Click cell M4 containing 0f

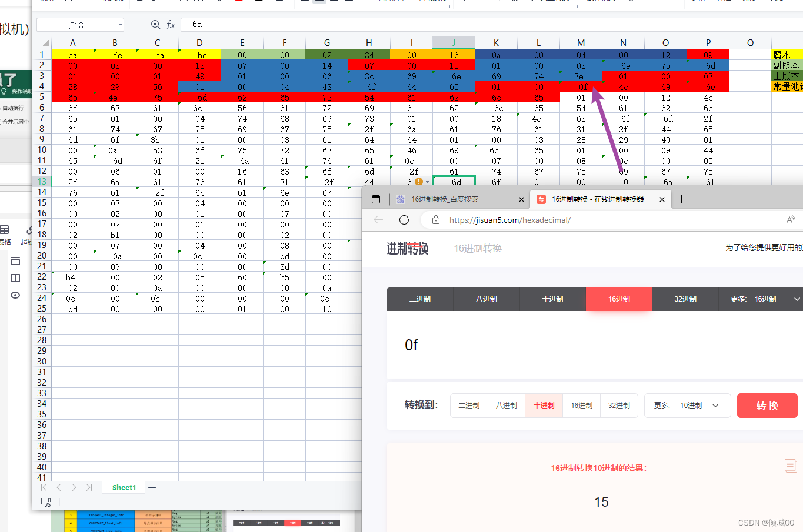coord(581,86)
